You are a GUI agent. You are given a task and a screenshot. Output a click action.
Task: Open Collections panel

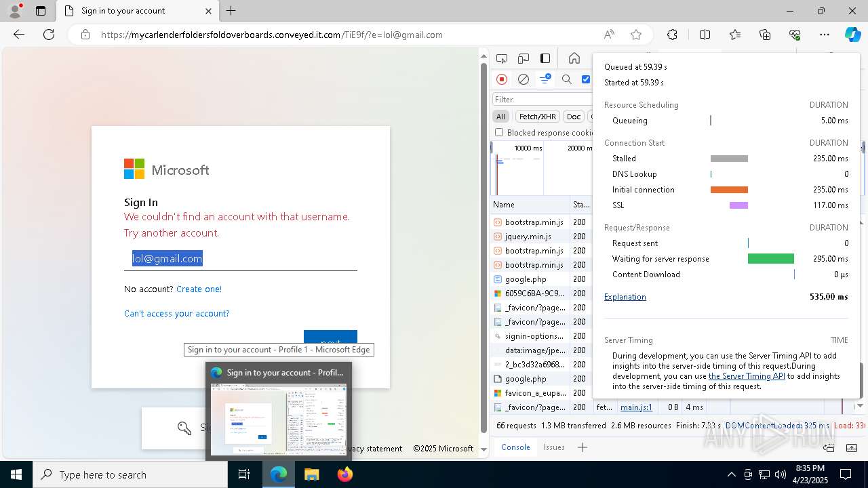point(765,35)
